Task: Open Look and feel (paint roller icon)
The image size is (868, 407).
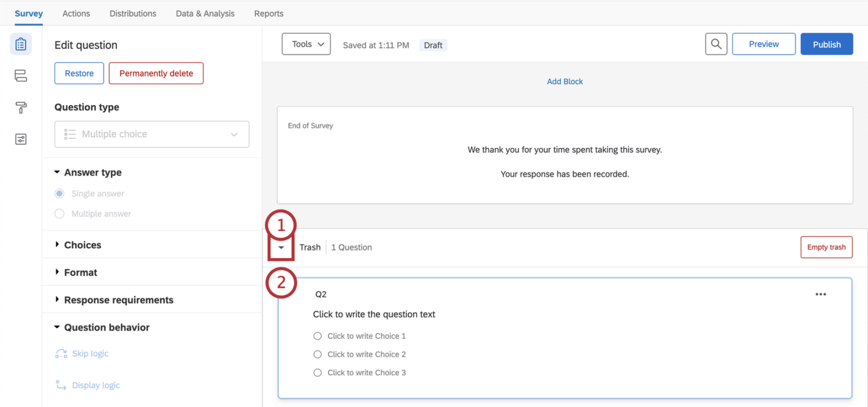Action: click(x=20, y=107)
